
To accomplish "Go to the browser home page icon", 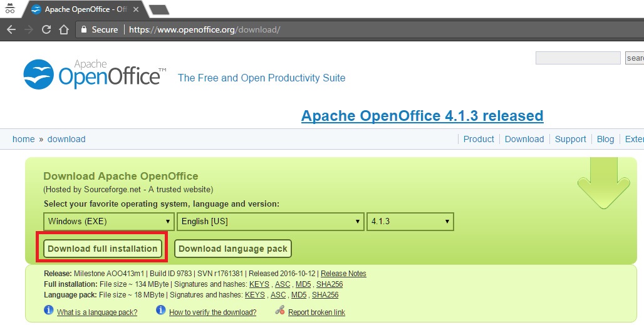I will pos(64,29).
